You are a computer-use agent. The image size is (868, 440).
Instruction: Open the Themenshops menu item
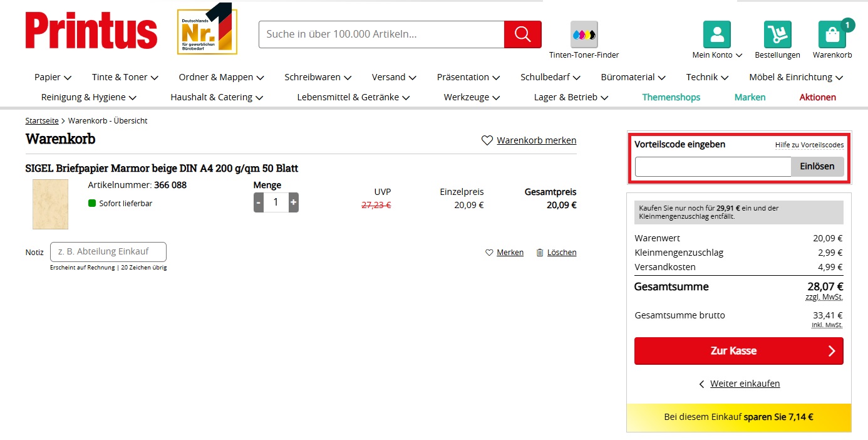point(671,97)
